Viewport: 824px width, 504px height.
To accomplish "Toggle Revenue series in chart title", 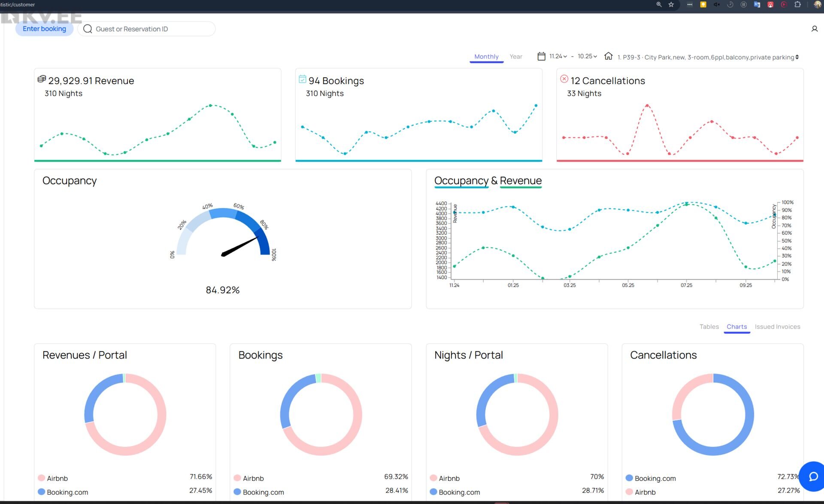I will pyautogui.click(x=520, y=181).
